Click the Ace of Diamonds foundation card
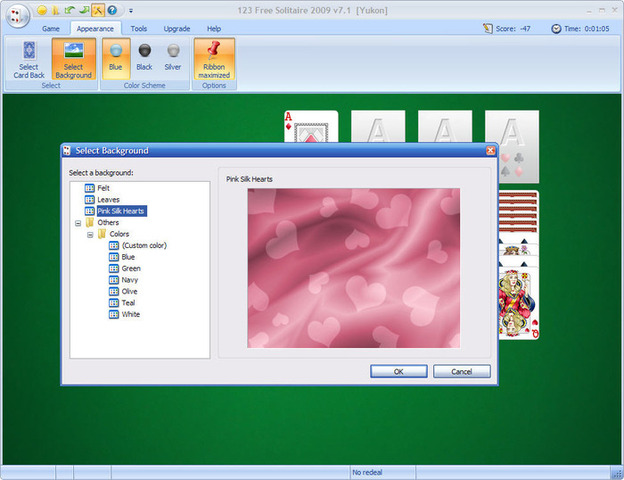The image size is (624, 480). pyautogui.click(x=311, y=127)
